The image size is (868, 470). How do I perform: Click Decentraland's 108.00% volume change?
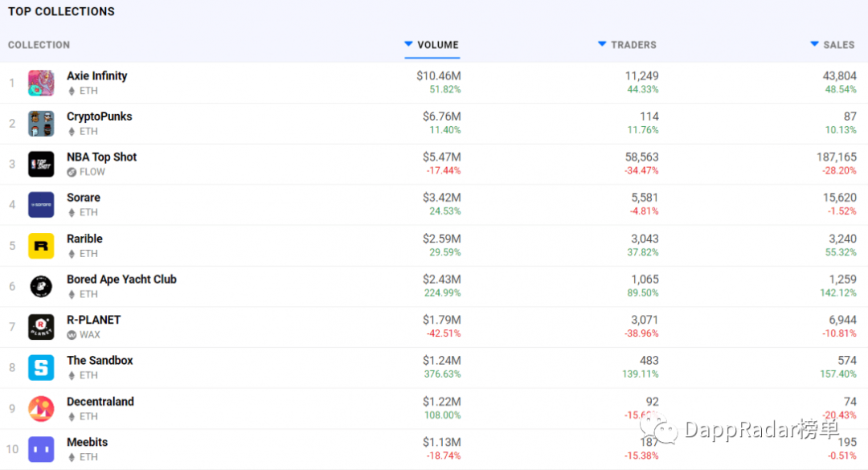click(442, 415)
